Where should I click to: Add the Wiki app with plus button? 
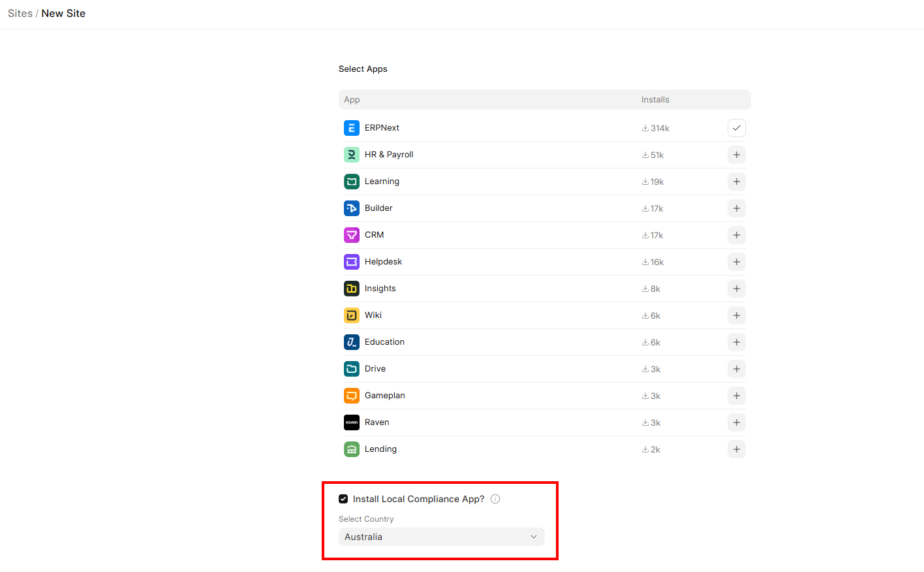tap(736, 315)
